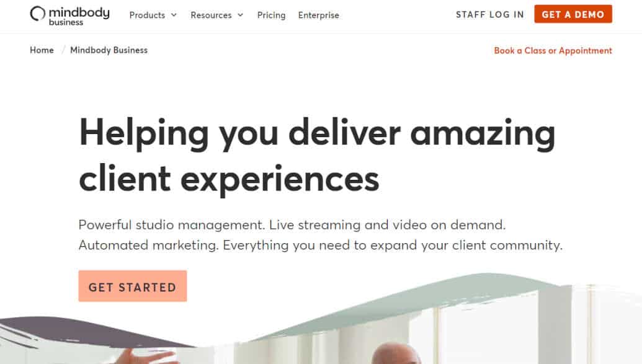Open Book a Class or Appointment link
The image size is (642, 364).
pyautogui.click(x=553, y=50)
